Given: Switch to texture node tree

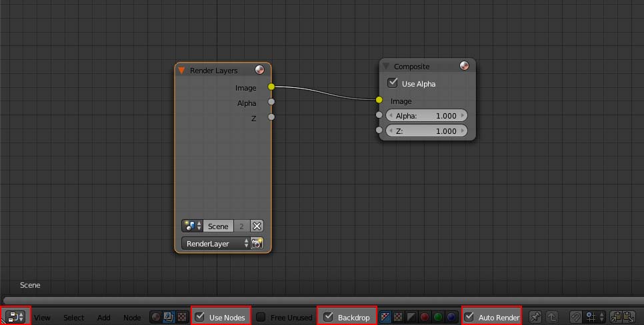Looking at the screenshot, I should 181,317.
